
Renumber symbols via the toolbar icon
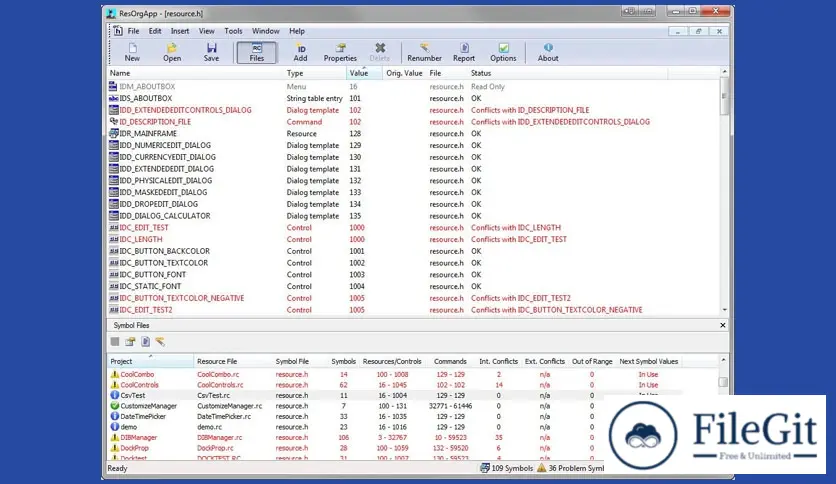(424, 52)
